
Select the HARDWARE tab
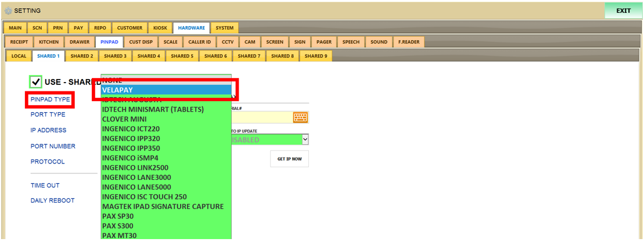(192, 28)
